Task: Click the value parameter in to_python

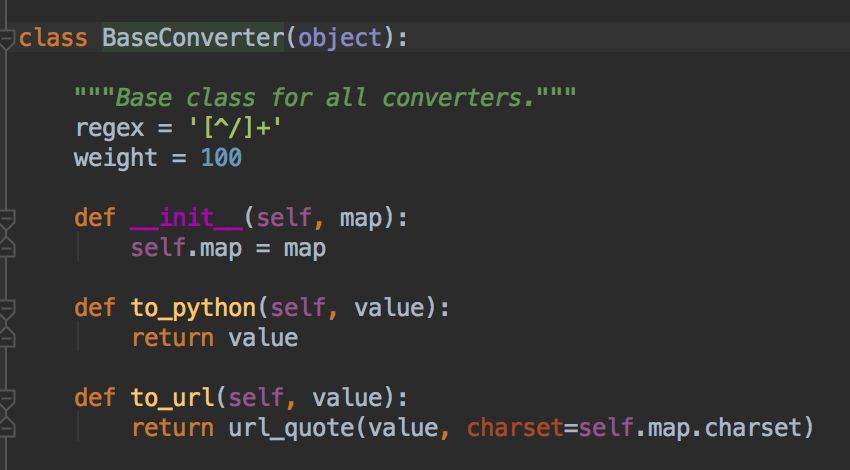Action: tap(389, 308)
